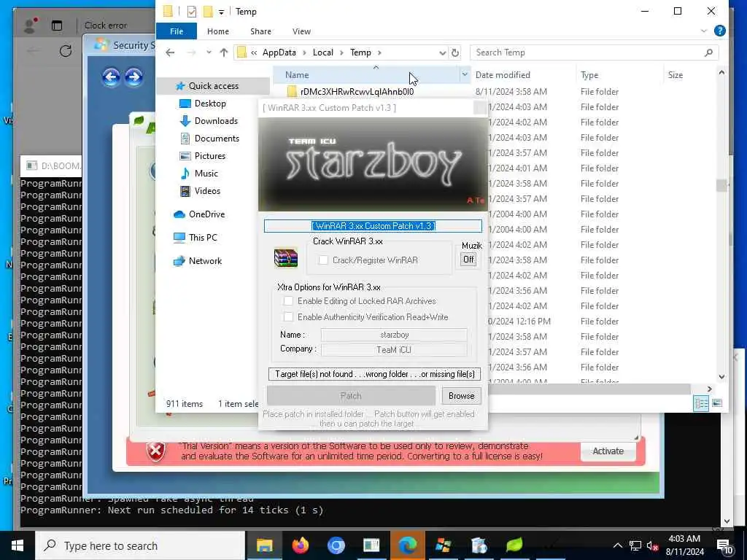747x560 pixels.
Task: Open the Share ribbon tab
Action: point(260,31)
